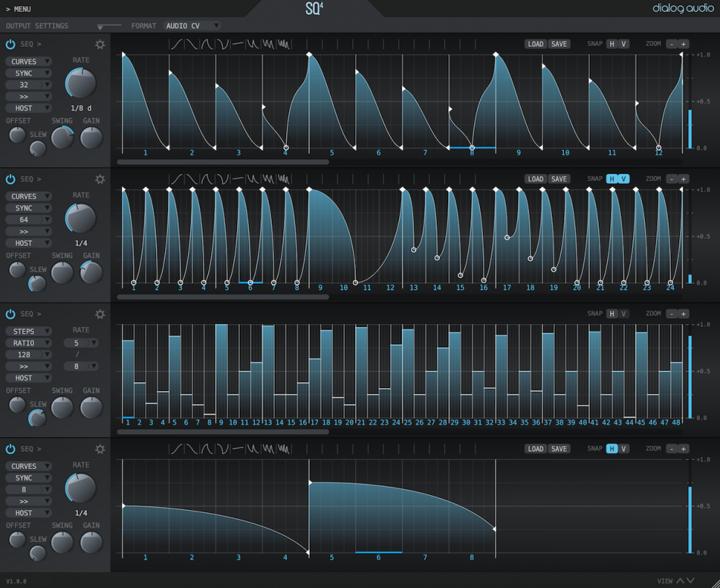Select the flat line shape icon above SEQ 2
The image size is (720, 588).
tap(237, 179)
